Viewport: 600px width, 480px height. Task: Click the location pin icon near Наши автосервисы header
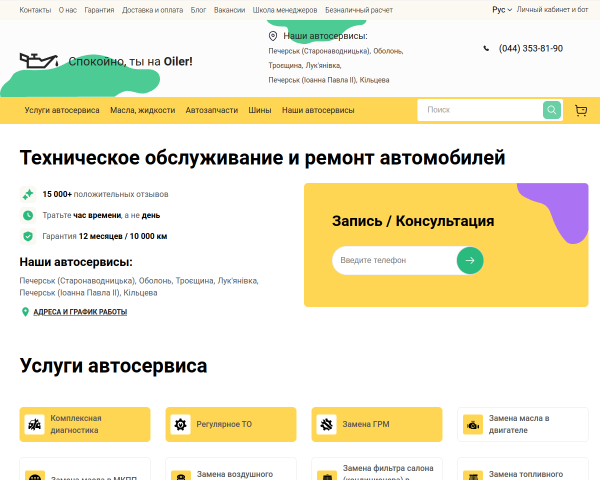click(x=273, y=36)
